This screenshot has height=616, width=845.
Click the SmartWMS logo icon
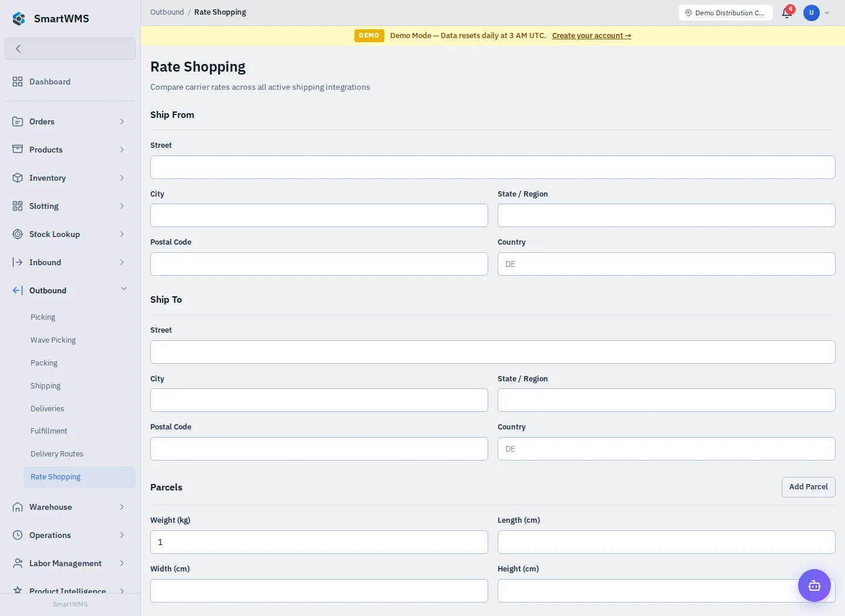[x=19, y=19]
